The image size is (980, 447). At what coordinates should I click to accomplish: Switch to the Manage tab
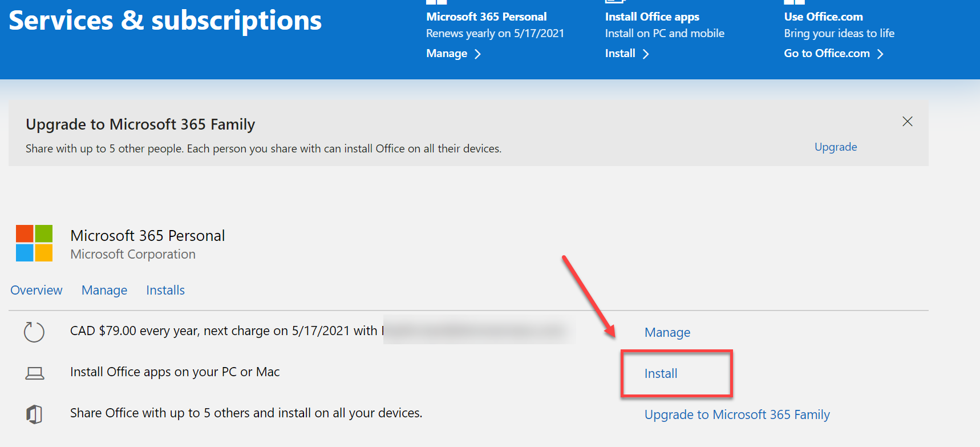coord(104,290)
